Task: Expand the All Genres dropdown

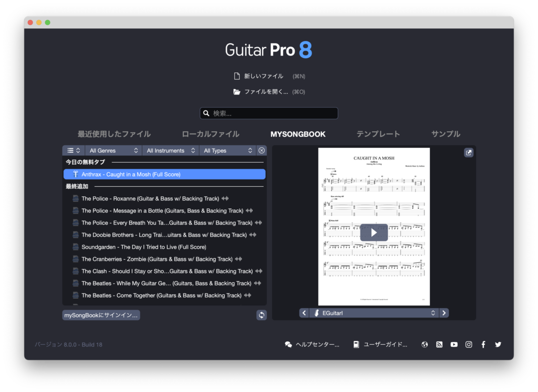Action: 113,151
